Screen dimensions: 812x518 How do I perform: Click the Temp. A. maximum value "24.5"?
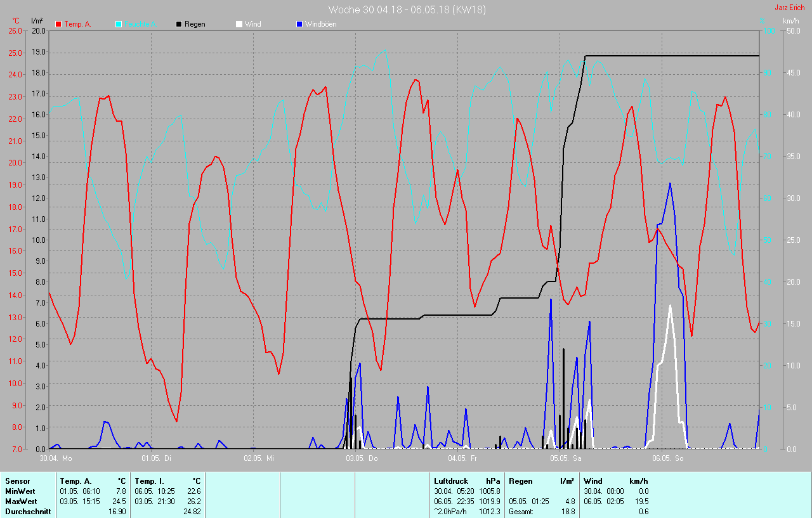[119, 502]
